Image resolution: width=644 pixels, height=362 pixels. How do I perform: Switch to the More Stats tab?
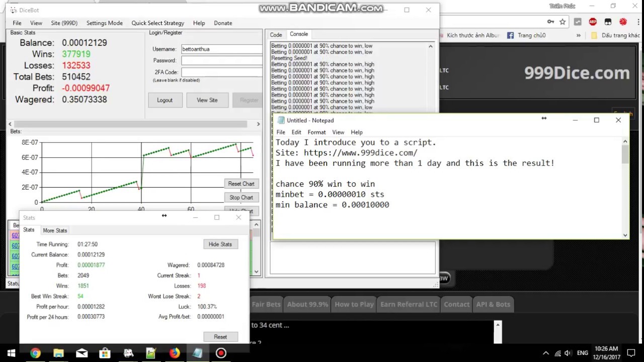(x=55, y=230)
